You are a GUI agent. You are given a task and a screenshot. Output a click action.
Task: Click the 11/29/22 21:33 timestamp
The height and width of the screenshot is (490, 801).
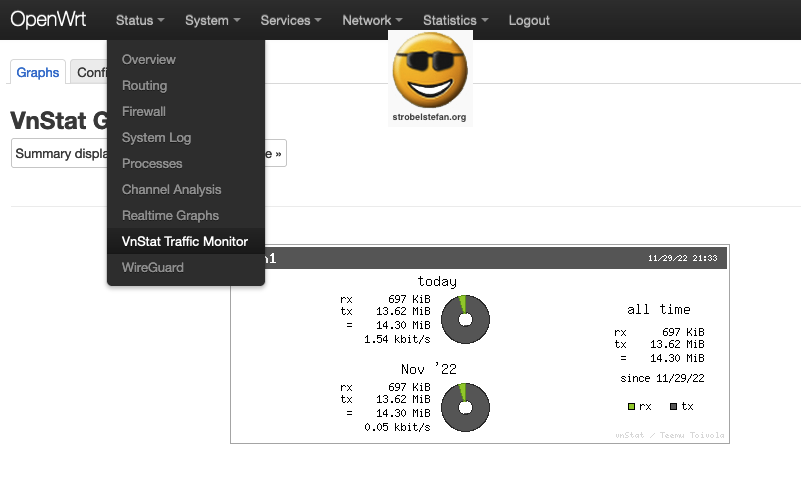[682, 258]
